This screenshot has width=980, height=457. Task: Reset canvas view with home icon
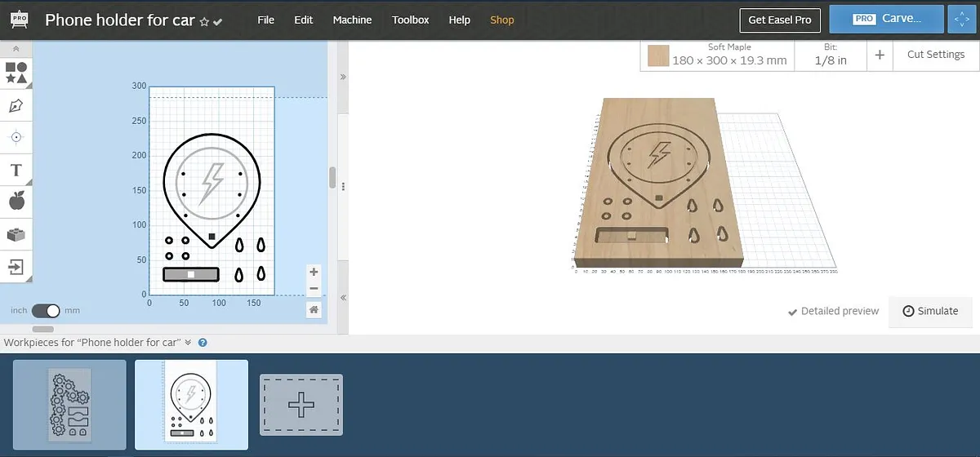(314, 309)
